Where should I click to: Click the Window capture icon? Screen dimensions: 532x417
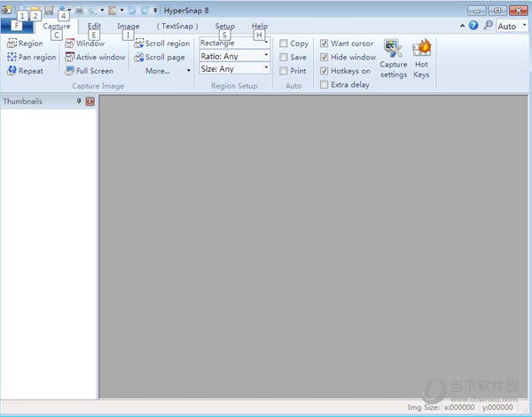click(x=69, y=43)
